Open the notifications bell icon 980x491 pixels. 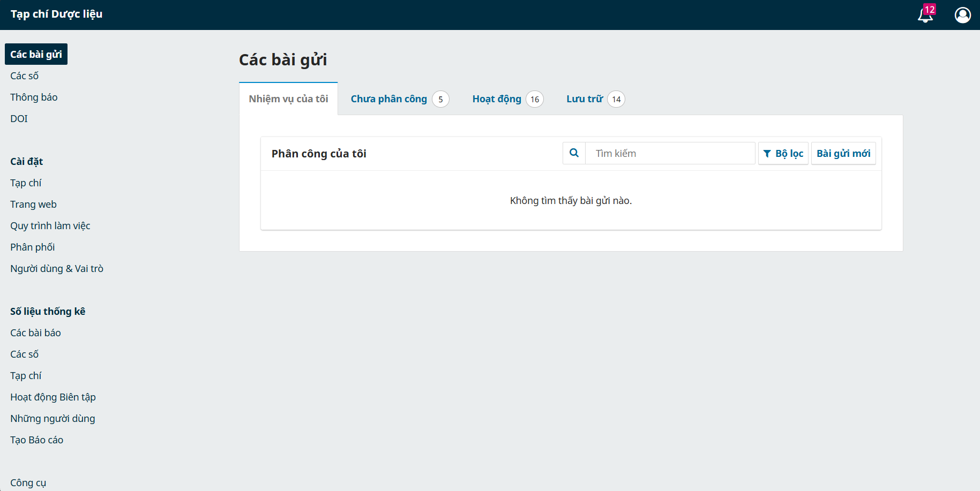[926, 14]
